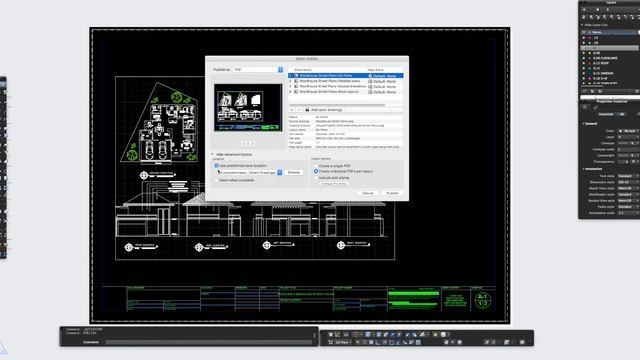
Task: Click the sheet list horizontal scrollbar
Action: pyautogui.click(x=337, y=105)
